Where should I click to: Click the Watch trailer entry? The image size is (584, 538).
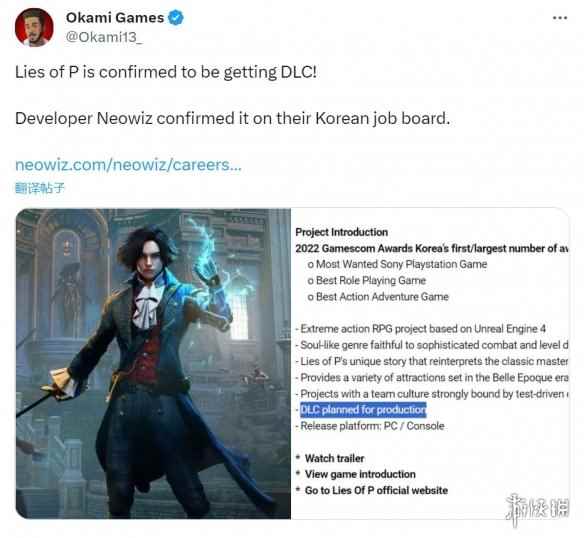(x=334, y=458)
